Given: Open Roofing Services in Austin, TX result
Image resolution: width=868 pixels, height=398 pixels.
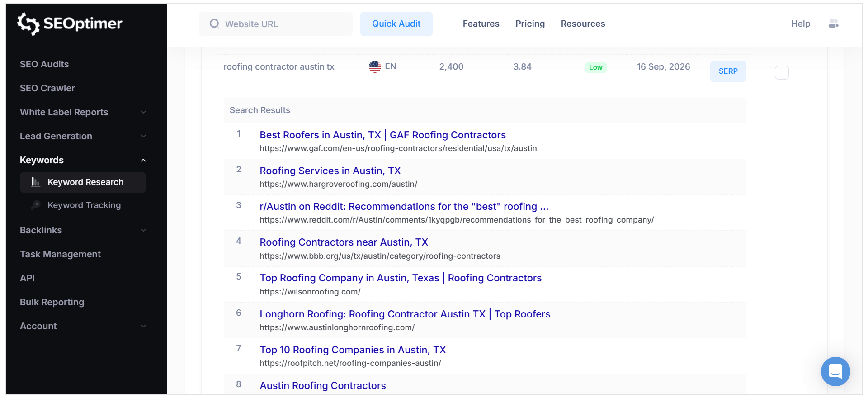Looking at the screenshot, I should point(330,171).
